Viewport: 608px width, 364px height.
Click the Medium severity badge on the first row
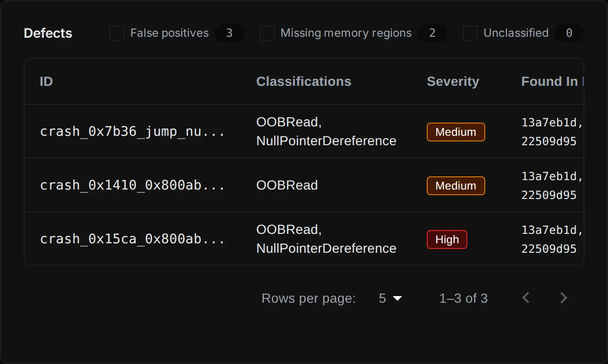click(x=456, y=132)
